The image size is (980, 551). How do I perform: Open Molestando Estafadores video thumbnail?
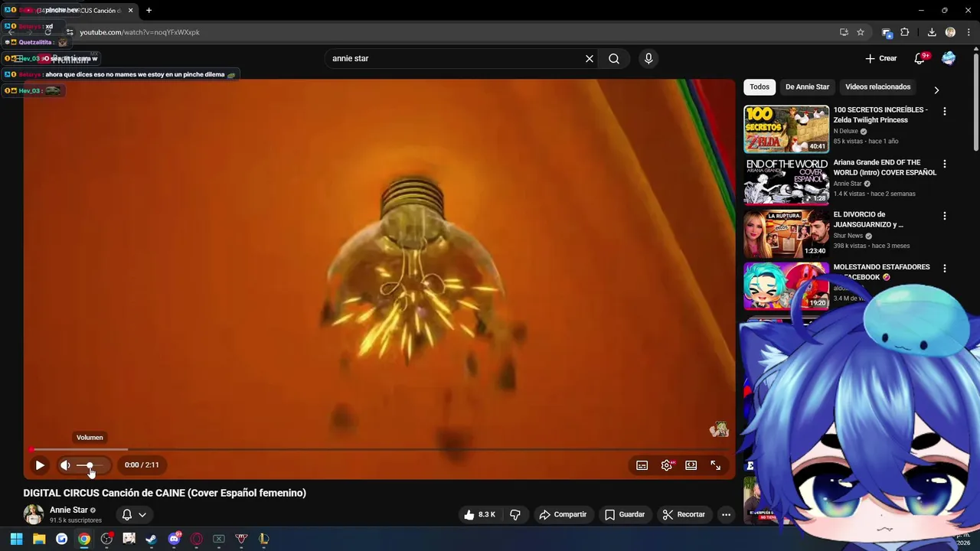point(786,286)
